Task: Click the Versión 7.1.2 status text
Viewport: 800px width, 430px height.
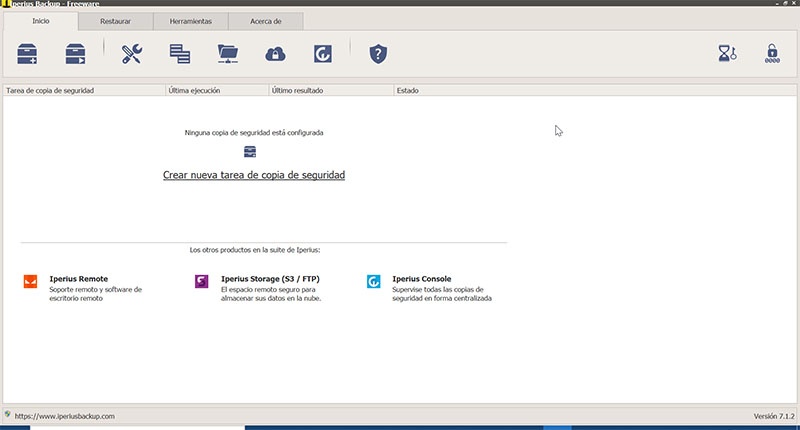Action: coord(774,416)
